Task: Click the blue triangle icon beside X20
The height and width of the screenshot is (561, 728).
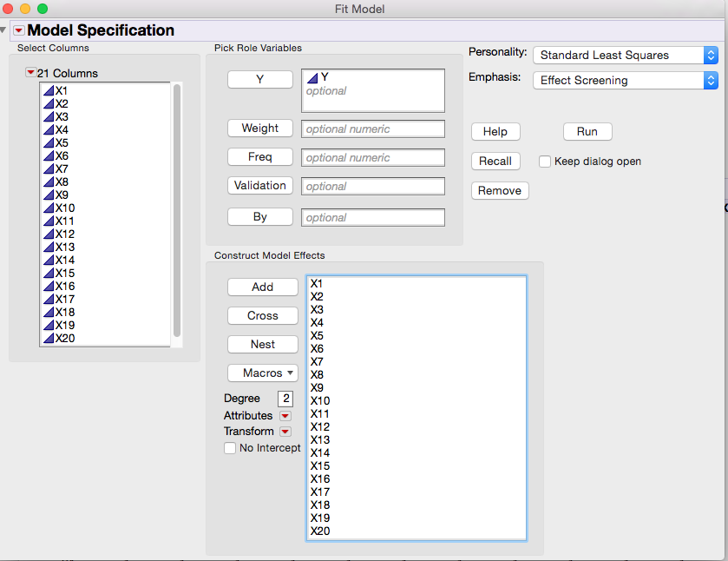Action: pyautogui.click(x=49, y=339)
